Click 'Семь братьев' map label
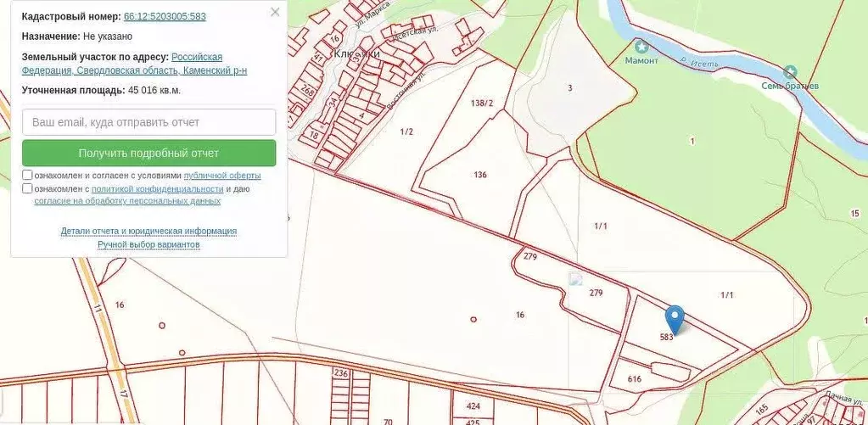868x425 pixels. [x=790, y=86]
